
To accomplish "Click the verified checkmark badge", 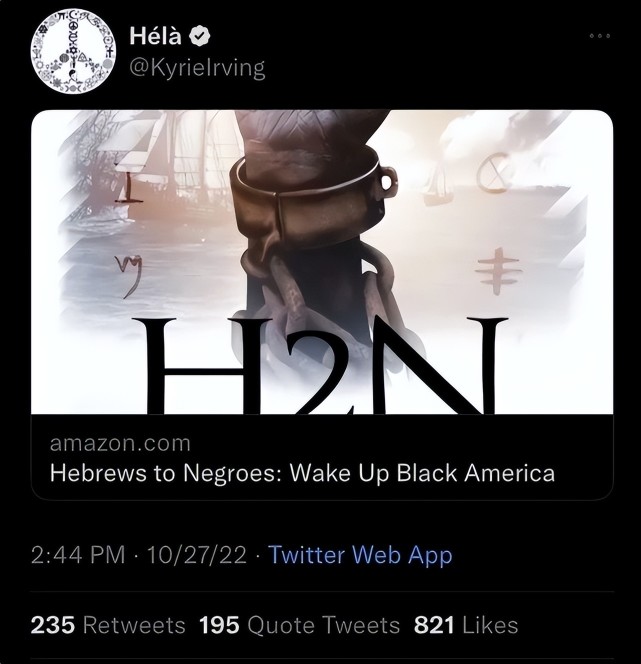I will click(199, 36).
